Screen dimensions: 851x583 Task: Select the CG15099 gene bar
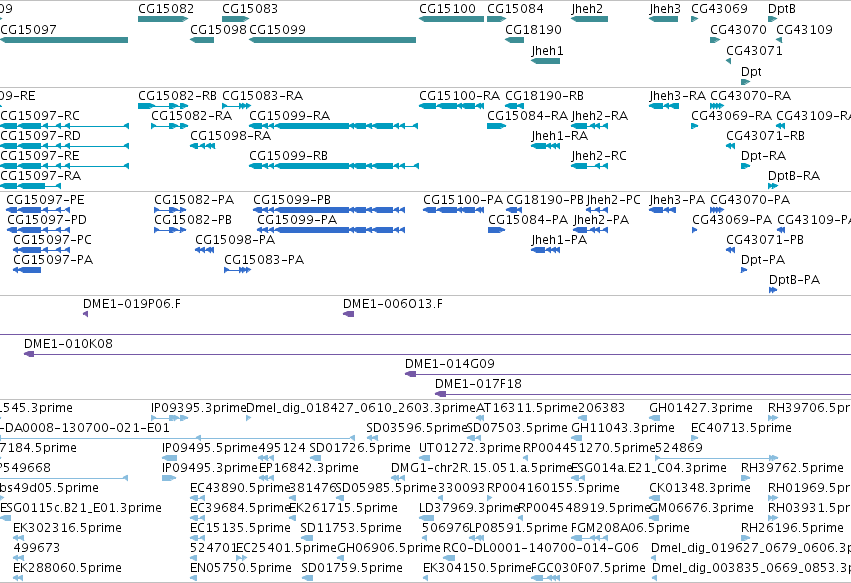(x=332, y=40)
